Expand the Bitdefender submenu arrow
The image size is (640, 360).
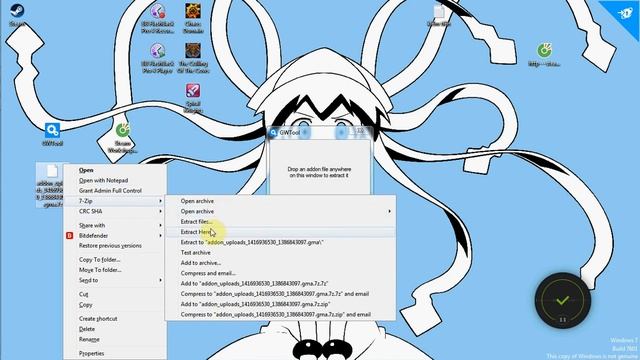[160, 236]
